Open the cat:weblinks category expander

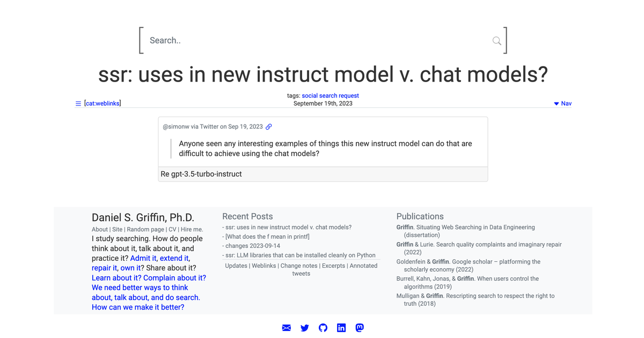pyautogui.click(x=103, y=103)
